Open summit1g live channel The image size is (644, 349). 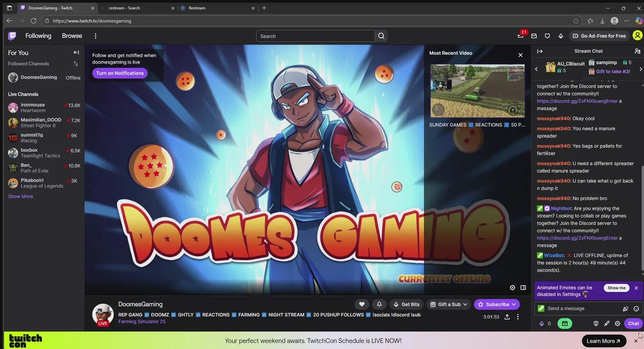[44, 138]
